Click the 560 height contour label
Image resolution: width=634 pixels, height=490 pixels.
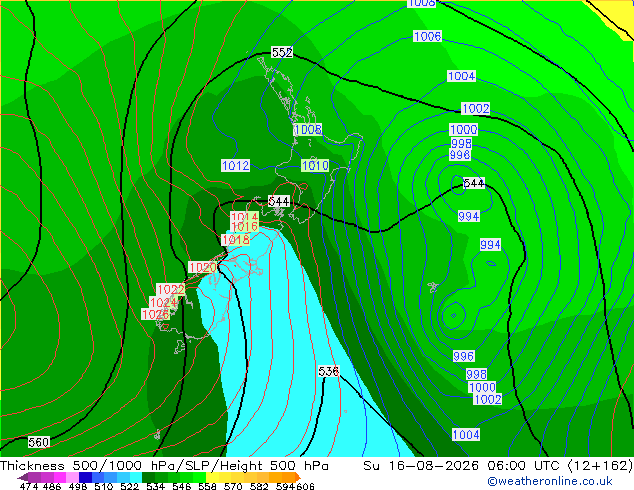coord(38,442)
